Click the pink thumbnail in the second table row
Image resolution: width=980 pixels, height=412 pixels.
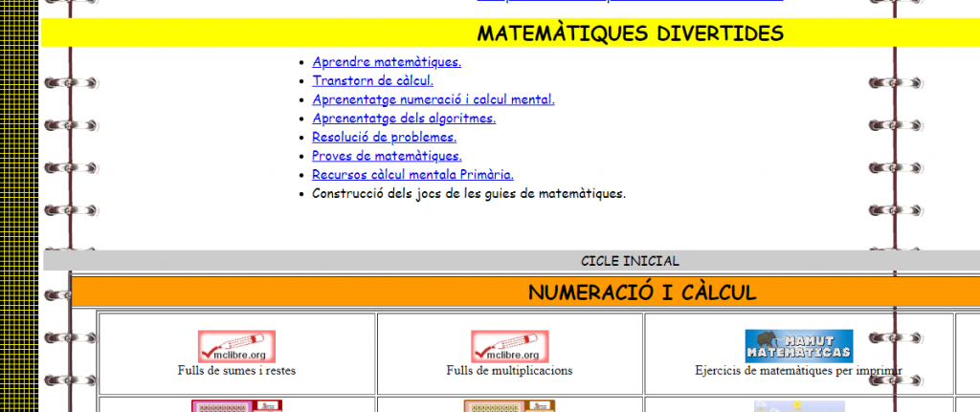[x=236, y=406]
